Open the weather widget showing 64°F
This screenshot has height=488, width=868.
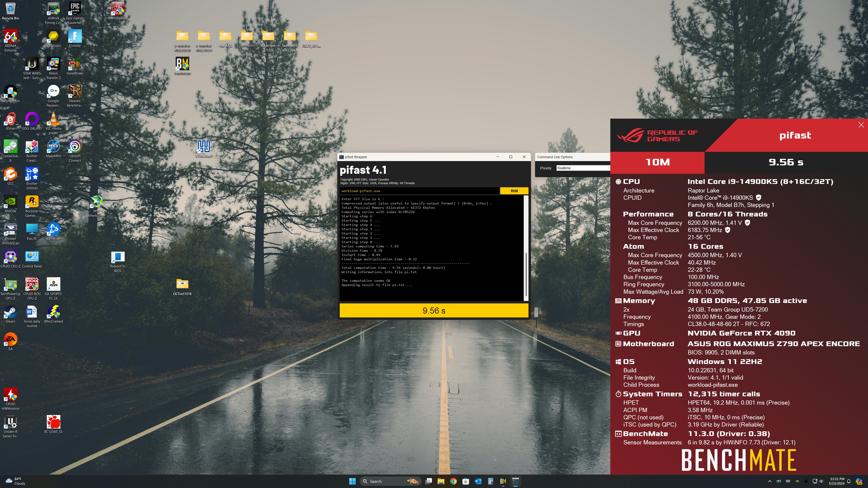tap(16, 481)
